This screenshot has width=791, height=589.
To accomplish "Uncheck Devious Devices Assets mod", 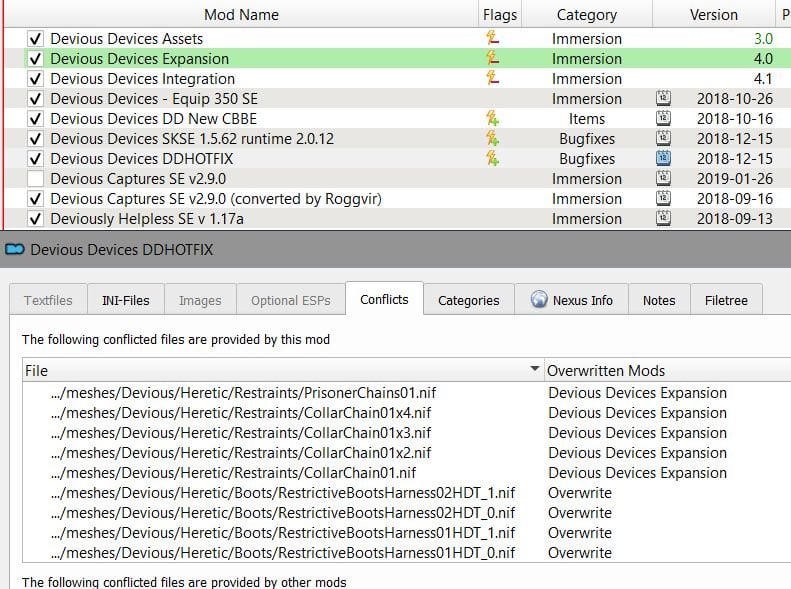I will (x=35, y=39).
